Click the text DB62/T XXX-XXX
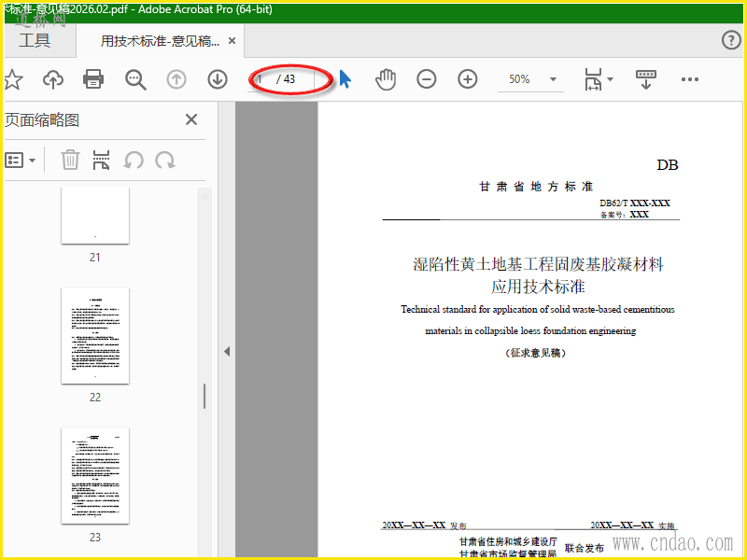The width and height of the screenshot is (747, 560). click(635, 203)
